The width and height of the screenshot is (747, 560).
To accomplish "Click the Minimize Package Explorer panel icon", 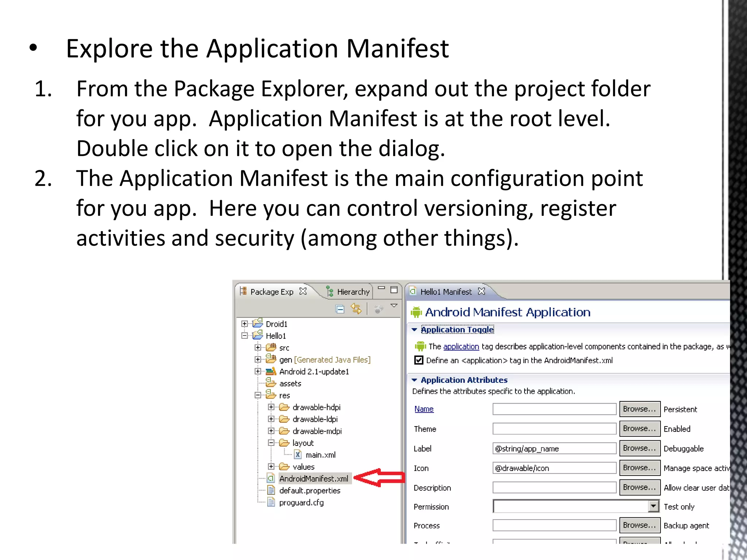I will [x=382, y=288].
